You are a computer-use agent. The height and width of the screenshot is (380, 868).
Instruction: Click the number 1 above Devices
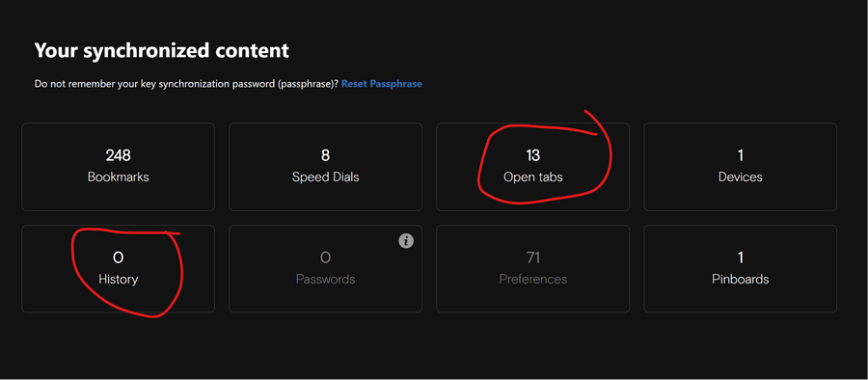pyautogui.click(x=741, y=155)
